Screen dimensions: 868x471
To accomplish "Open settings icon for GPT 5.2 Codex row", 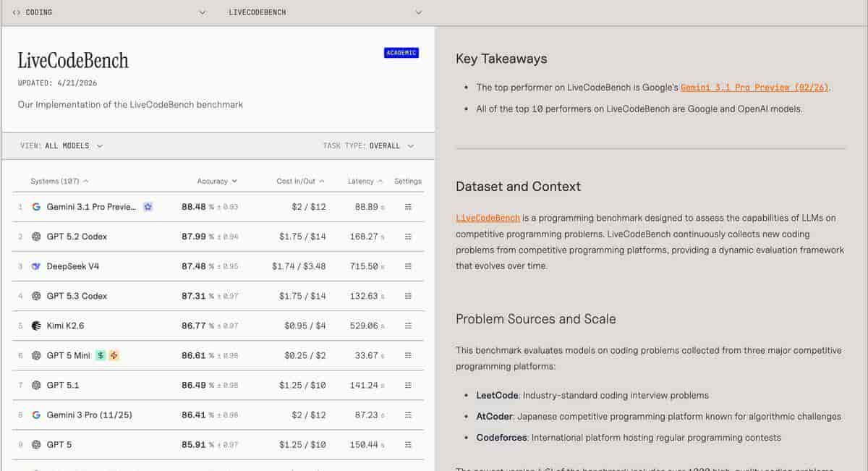I will pos(408,237).
